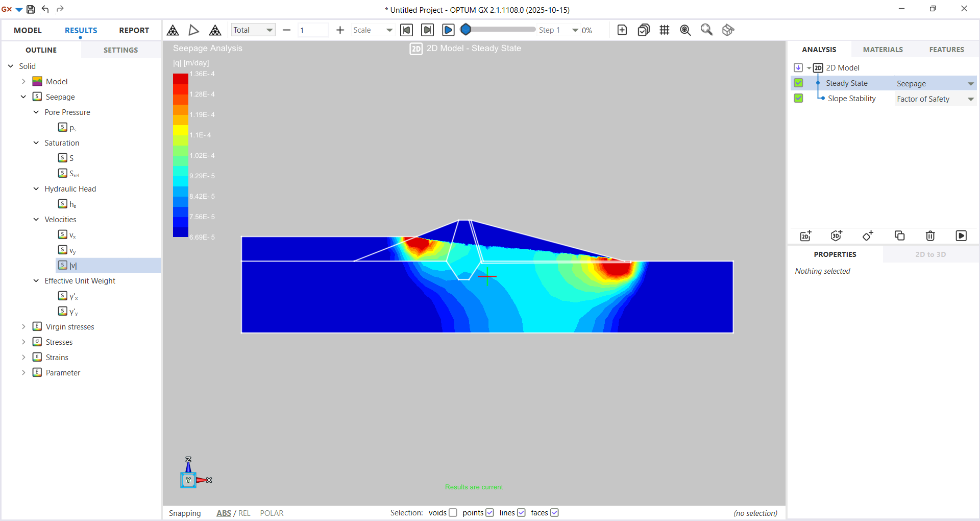The image size is (980, 521).
Task: Uncheck the faces selection checkbox
Action: tap(554, 513)
